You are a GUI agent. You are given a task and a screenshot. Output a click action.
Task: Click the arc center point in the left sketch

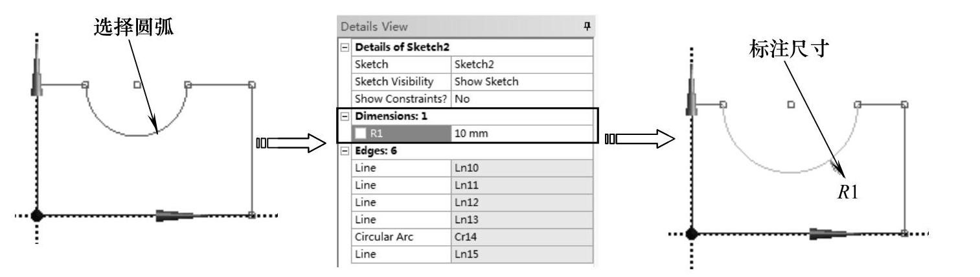pyautogui.click(x=137, y=84)
